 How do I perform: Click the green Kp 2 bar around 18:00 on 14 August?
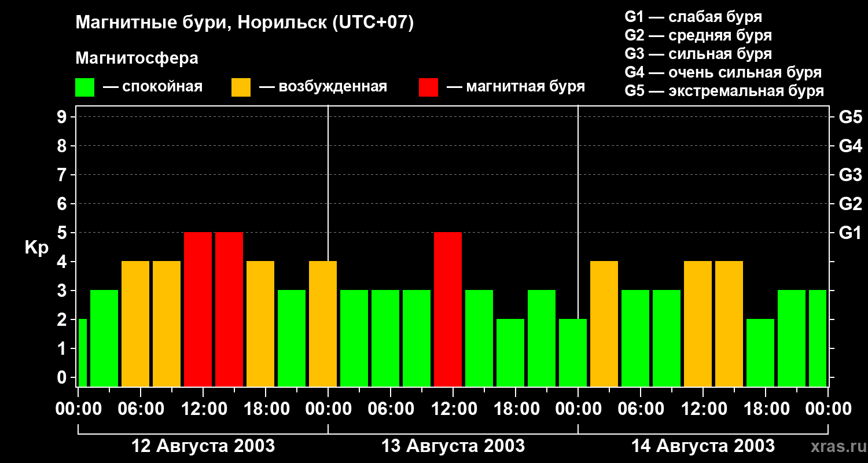pos(760,352)
